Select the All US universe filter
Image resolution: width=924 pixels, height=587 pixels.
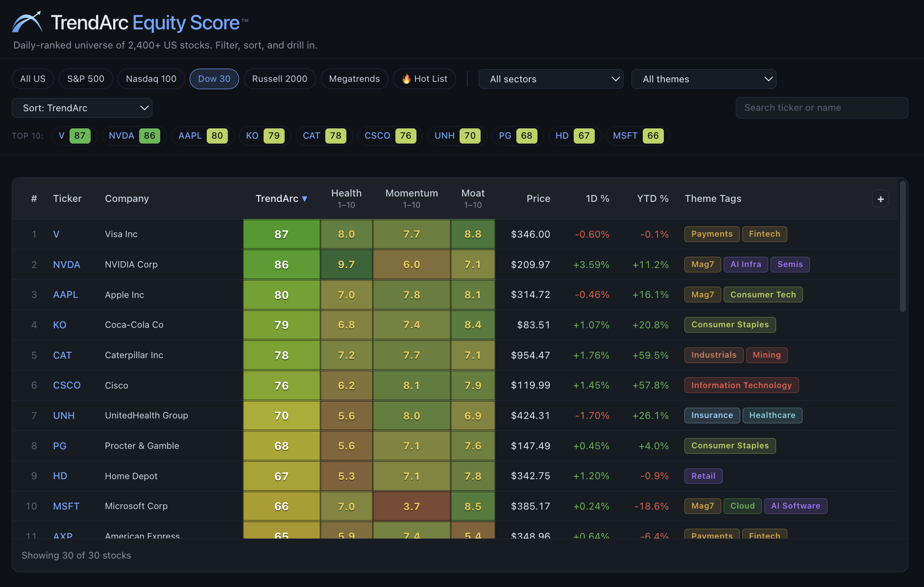click(33, 79)
